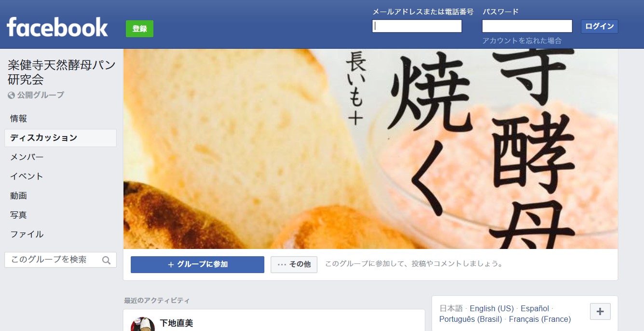Viewport: 644px width, 331px height.
Task: Click the plus icon for more languages
Action: [600, 312]
